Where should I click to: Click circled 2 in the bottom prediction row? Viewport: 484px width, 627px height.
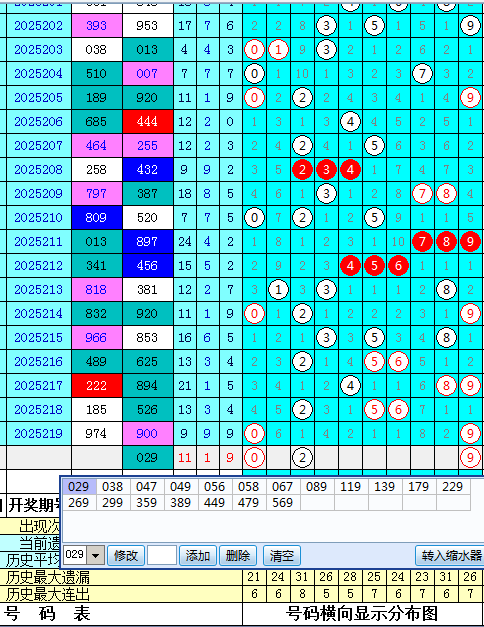coord(302,457)
